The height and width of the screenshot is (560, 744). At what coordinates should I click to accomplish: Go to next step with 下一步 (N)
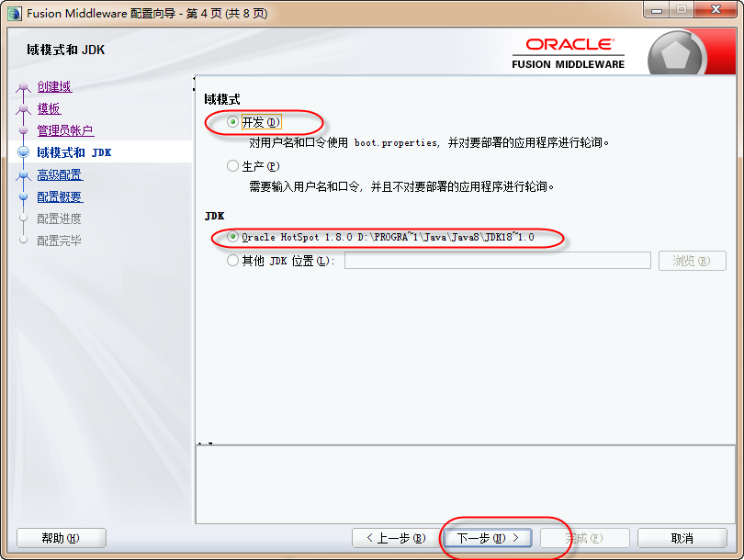pyautogui.click(x=488, y=538)
